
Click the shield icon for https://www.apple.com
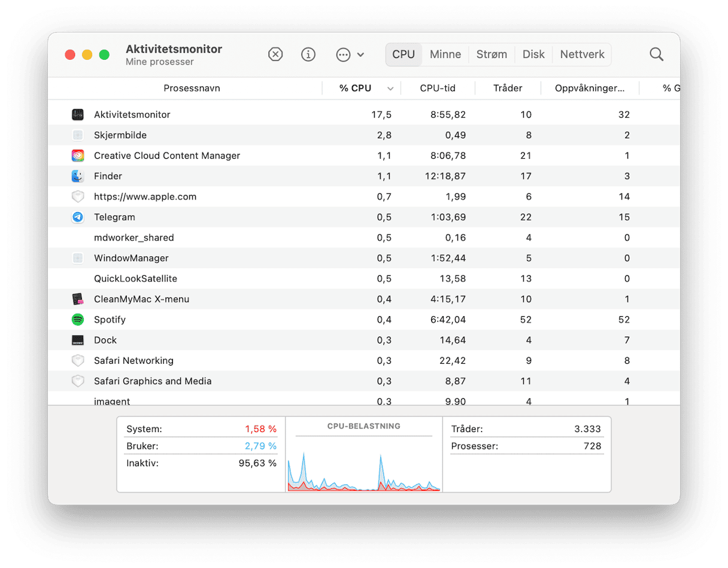[77, 196]
